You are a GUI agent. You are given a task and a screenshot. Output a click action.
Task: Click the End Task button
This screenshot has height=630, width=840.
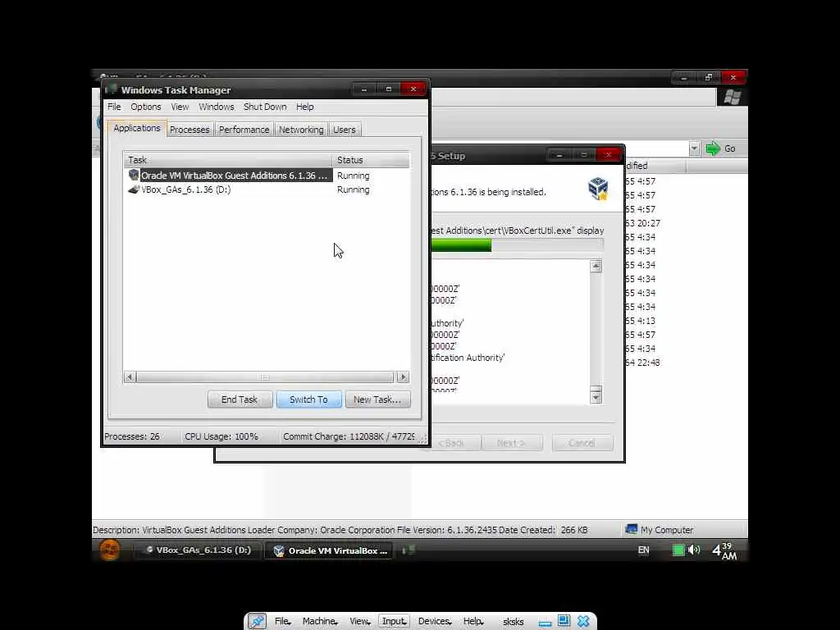tap(240, 399)
